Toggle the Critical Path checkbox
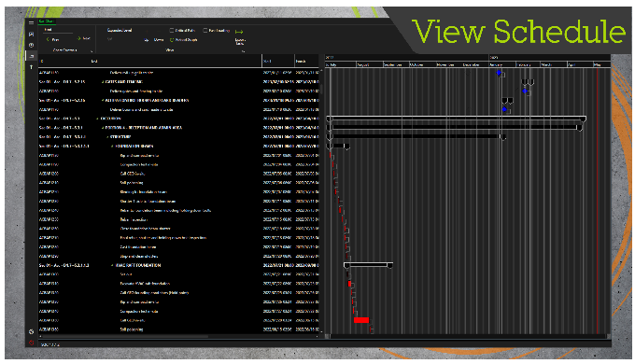The image size is (635, 364). (x=172, y=31)
